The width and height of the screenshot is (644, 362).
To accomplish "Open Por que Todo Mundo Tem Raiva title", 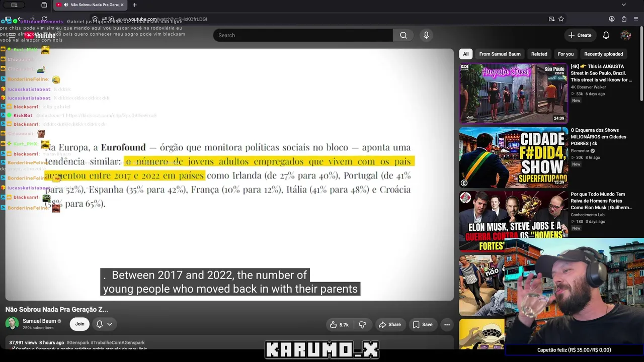I will [x=601, y=201].
